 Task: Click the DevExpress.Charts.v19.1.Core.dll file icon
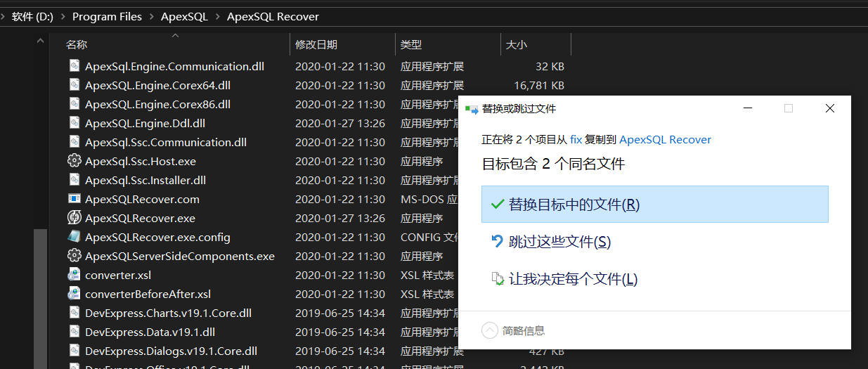[74, 313]
